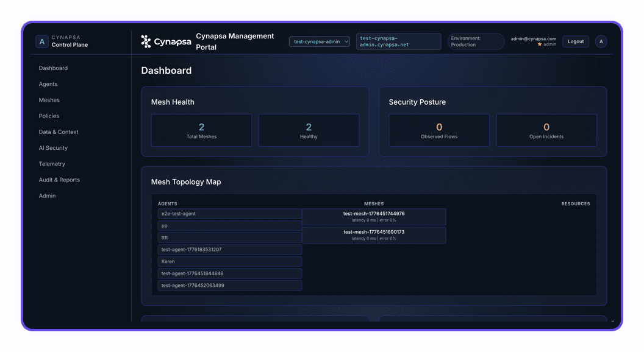
Task: Select Policies in the sidebar
Action: point(49,116)
